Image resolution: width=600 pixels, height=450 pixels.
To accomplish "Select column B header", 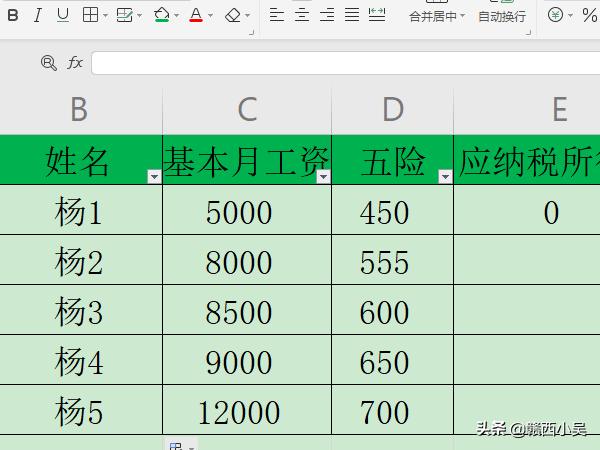I will [x=81, y=109].
